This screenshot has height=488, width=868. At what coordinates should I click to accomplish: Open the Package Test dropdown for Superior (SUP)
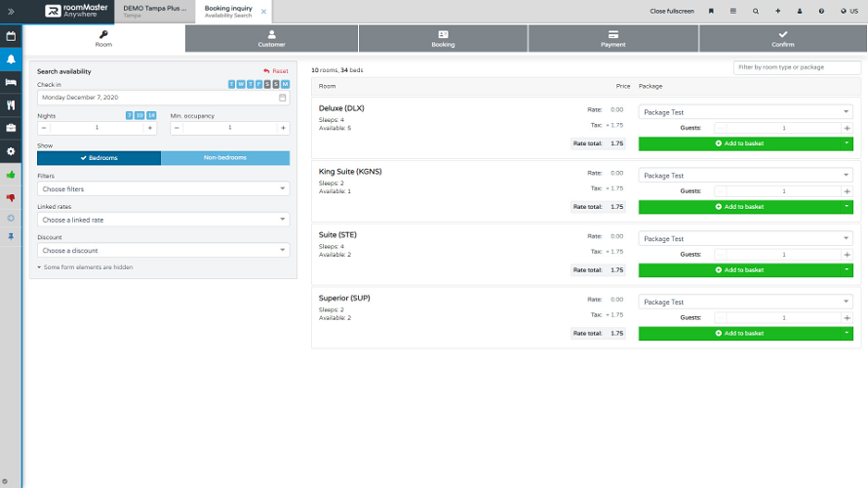746,302
